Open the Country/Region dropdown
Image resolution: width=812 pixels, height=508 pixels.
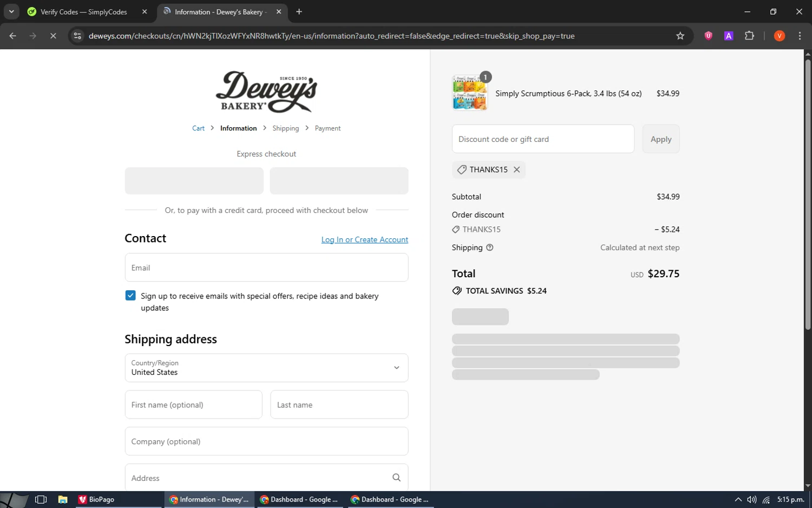(266, 368)
